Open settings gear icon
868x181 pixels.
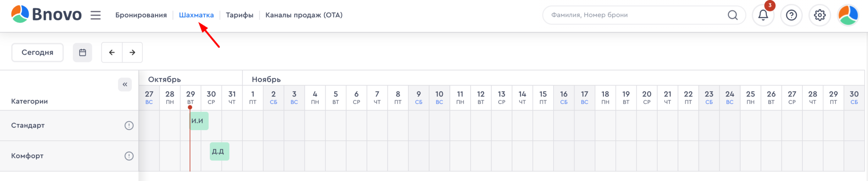click(x=820, y=15)
